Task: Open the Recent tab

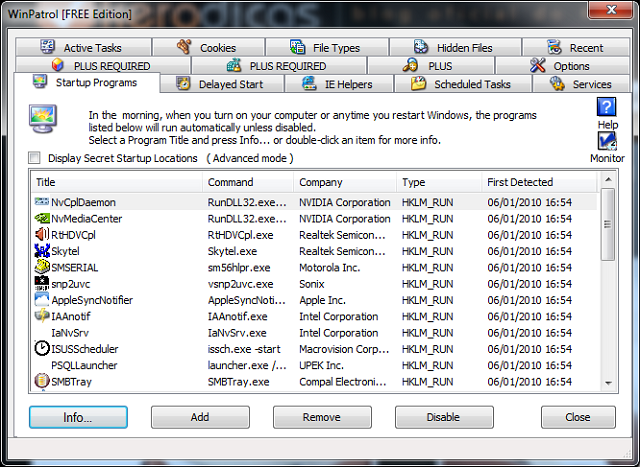Action: click(x=576, y=47)
